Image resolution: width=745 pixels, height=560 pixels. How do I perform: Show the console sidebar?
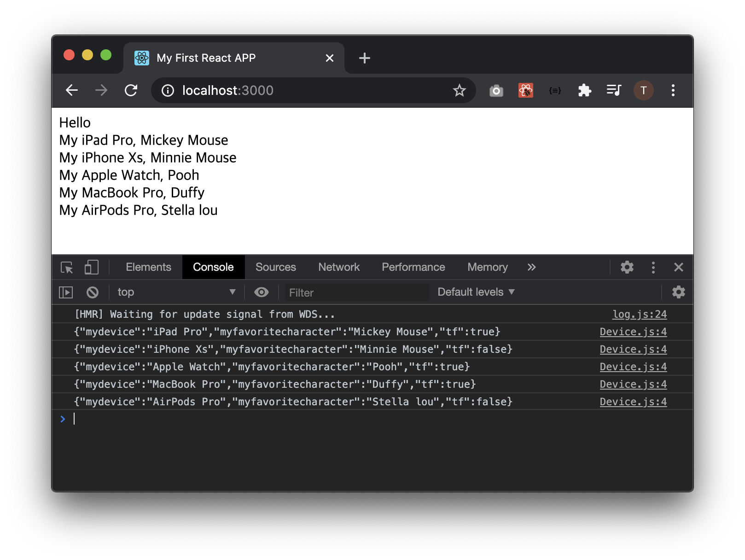[x=66, y=292]
